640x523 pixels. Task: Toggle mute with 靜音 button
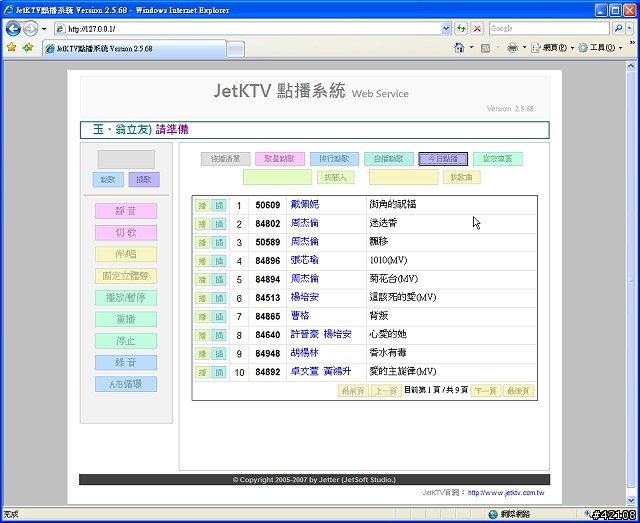pos(126,211)
